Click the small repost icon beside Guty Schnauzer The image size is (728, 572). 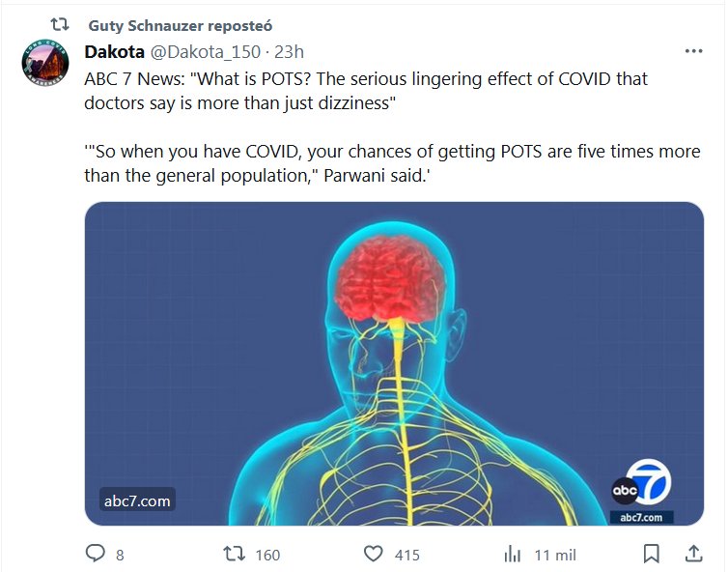[59, 25]
